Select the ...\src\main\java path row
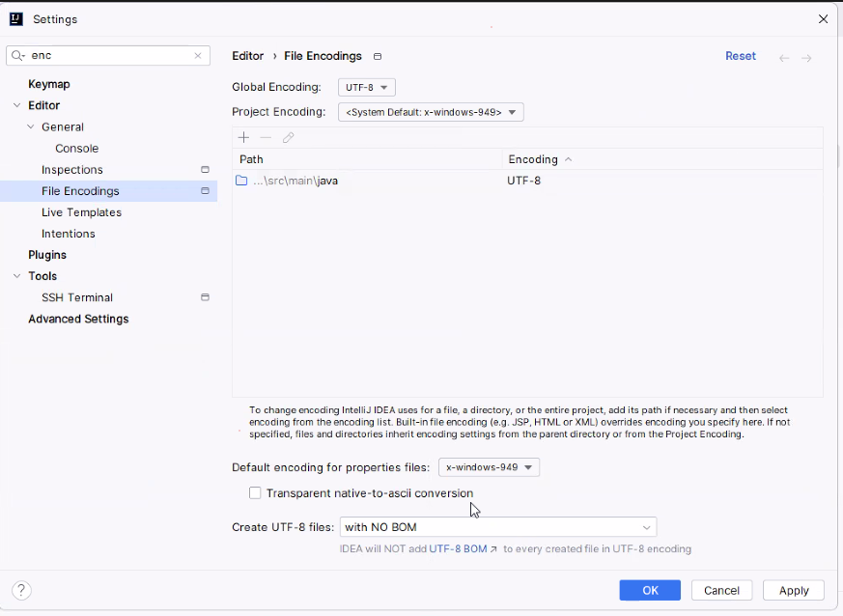843x616 pixels. (527, 181)
